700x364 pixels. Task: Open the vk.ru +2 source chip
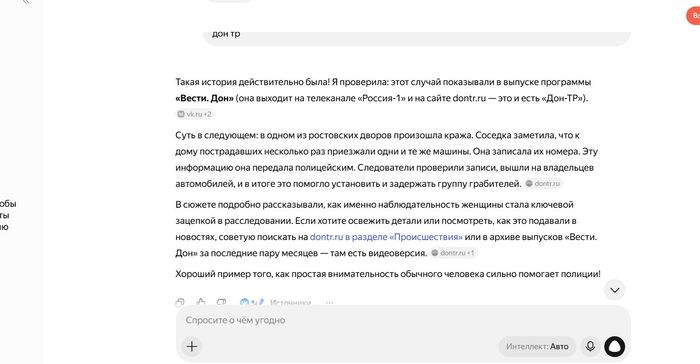tap(195, 114)
